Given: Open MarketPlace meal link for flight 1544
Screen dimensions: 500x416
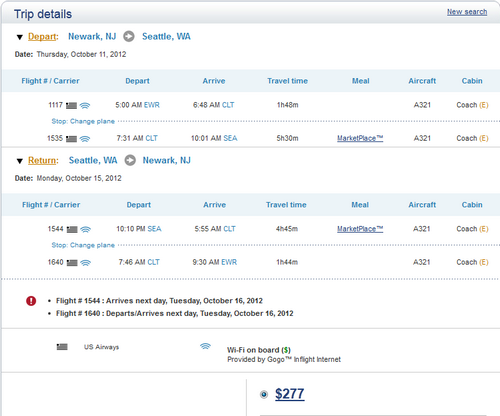Looking at the screenshot, I should pyautogui.click(x=360, y=229).
